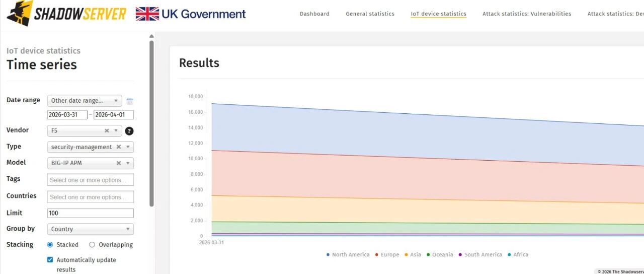Viewport: 644px width, 274px height.
Task: Click the sidebar vertical scrollbar
Action: 151,123
